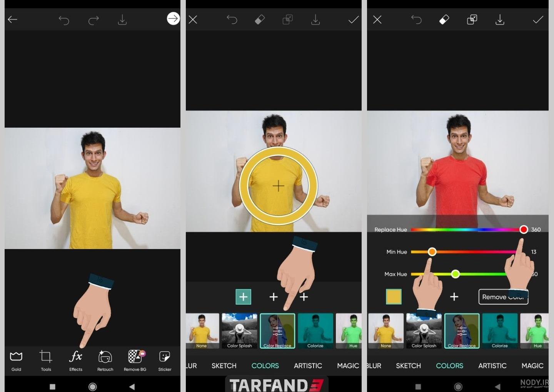Image resolution: width=554 pixels, height=392 pixels.
Task: Tap the white forward arrow button
Action: [173, 18]
